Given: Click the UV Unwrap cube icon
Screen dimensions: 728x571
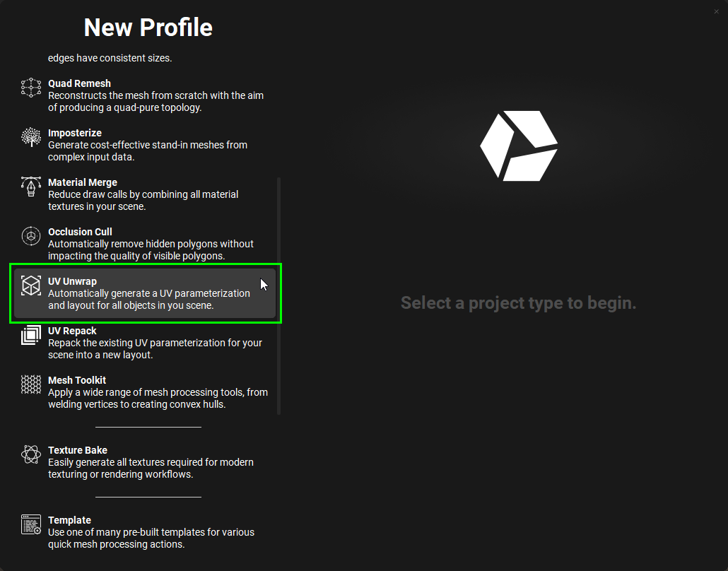Looking at the screenshot, I should pos(31,285).
